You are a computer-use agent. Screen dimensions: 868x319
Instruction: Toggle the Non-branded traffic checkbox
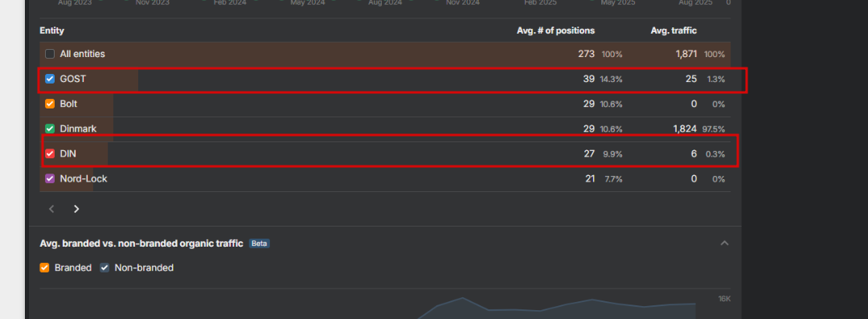pos(104,268)
